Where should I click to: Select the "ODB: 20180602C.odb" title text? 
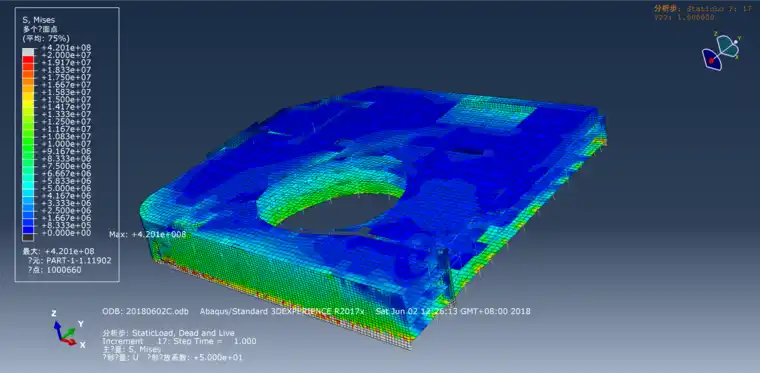pos(145,311)
